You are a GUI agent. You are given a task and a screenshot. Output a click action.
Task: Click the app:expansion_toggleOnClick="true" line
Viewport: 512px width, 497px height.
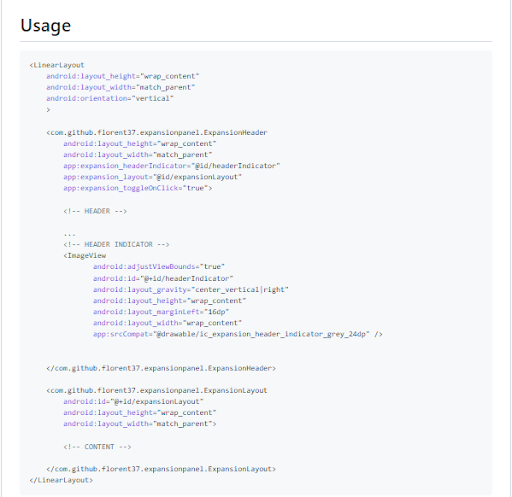click(138, 188)
